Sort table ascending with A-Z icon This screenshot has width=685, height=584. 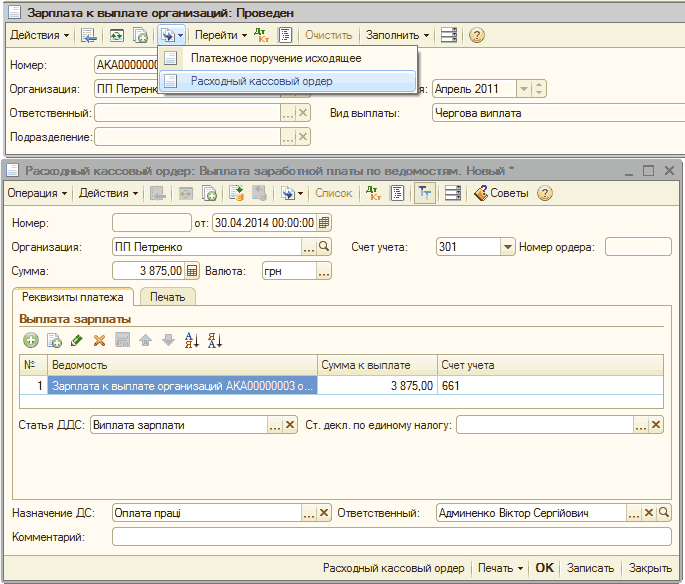192,341
